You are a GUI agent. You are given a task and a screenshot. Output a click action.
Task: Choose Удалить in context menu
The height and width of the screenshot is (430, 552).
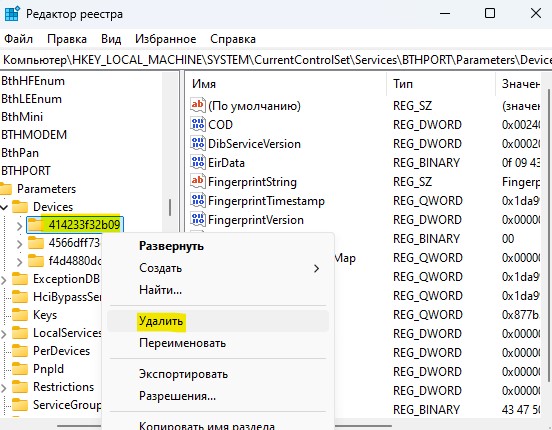[x=218, y=321]
